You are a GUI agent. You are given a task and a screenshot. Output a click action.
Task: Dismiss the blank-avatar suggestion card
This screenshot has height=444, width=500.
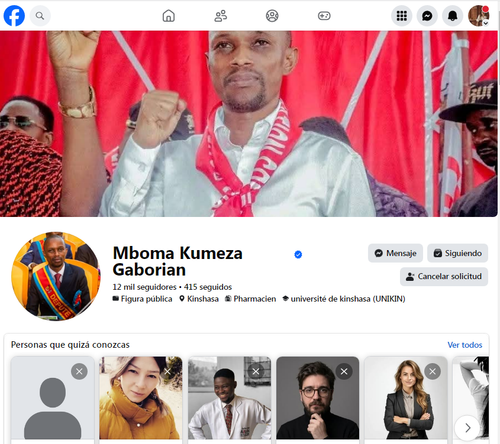(x=79, y=371)
